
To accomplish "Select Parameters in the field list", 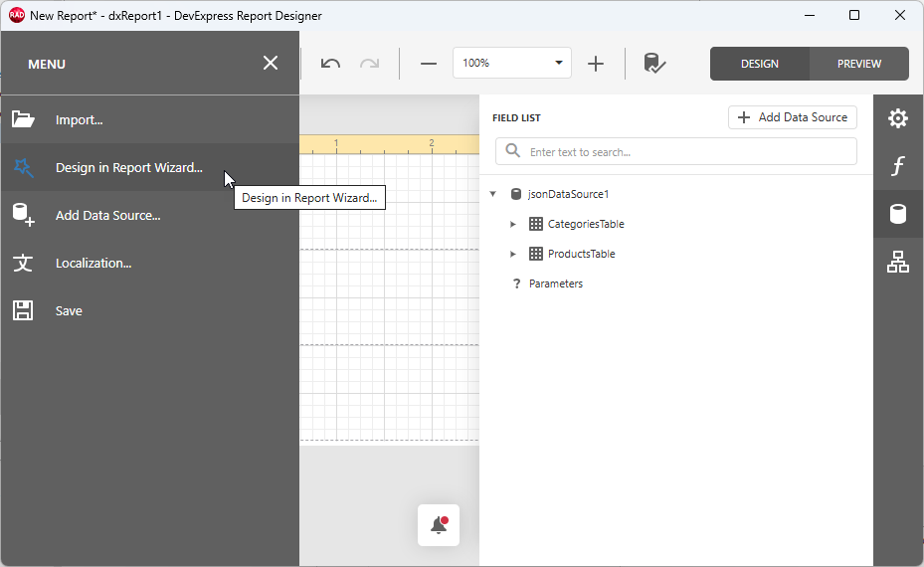I will pyautogui.click(x=556, y=283).
